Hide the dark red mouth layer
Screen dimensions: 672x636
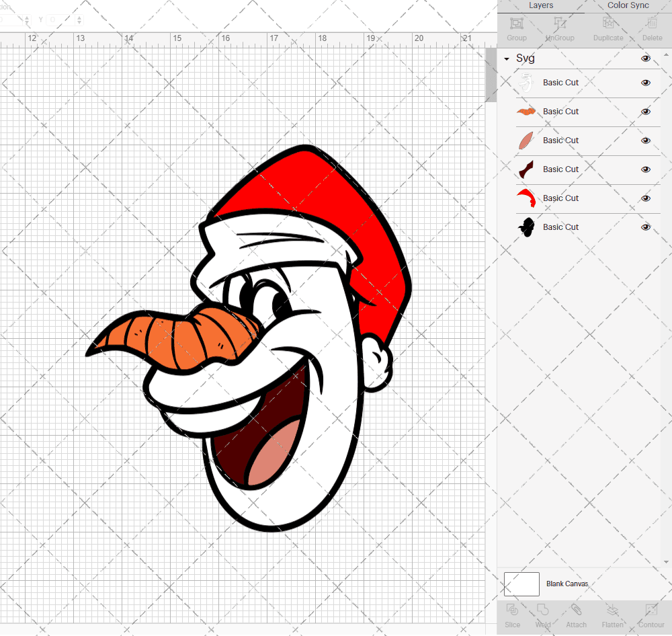coord(645,169)
